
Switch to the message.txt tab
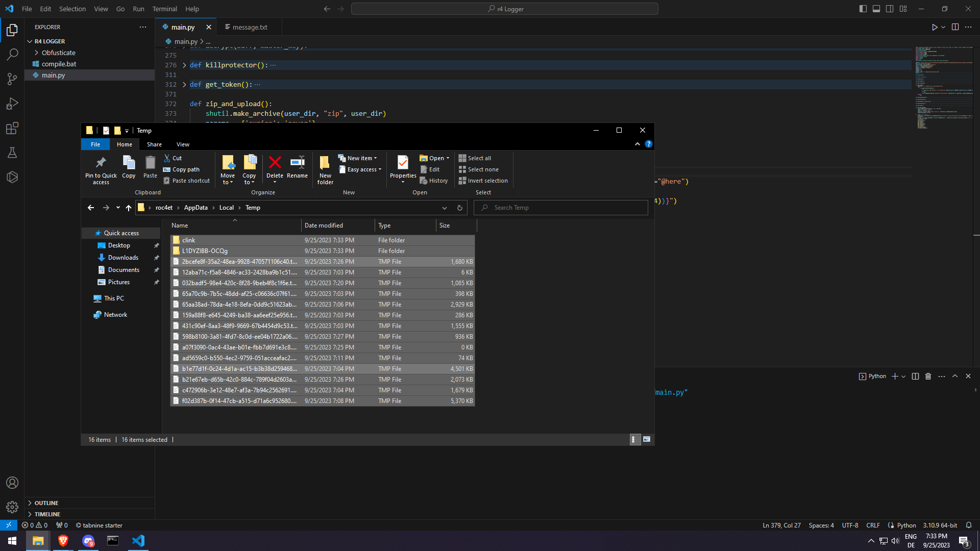click(x=250, y=27)
